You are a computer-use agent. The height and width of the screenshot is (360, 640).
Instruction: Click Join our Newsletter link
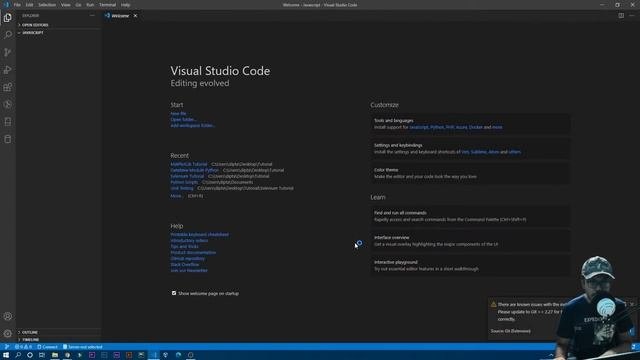pos(189,271)
